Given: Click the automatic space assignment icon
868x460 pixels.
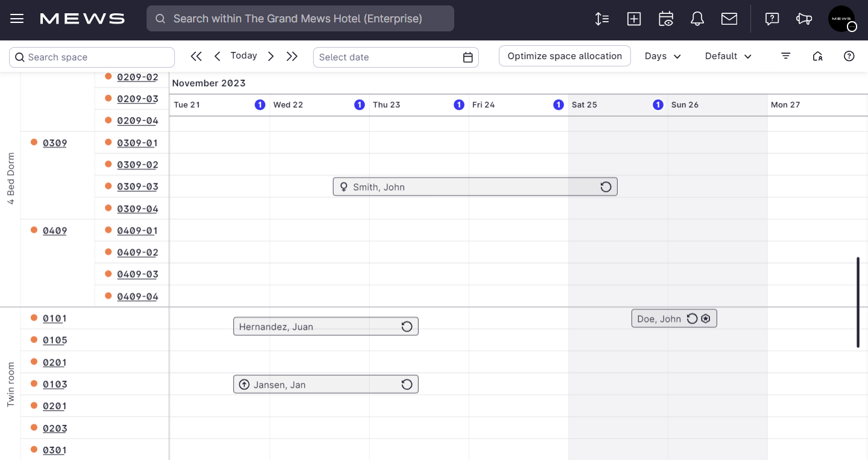Looking at the screenshot, I should click(x=817, y=56).
